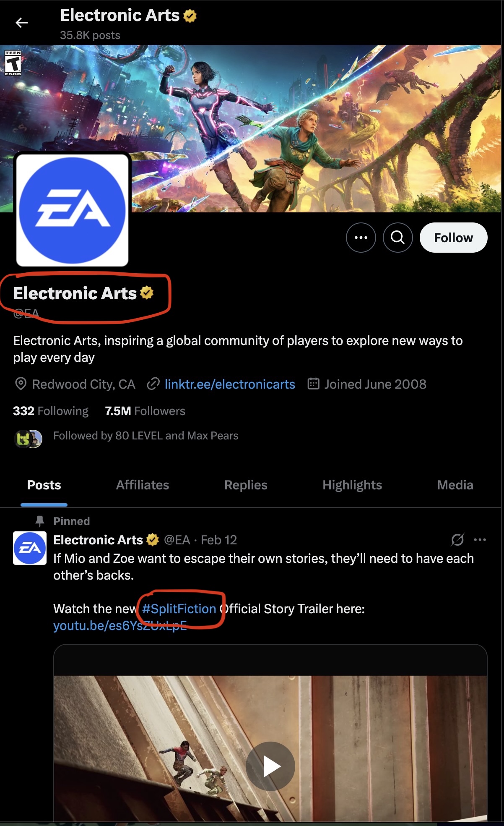Open the more options (...) profile menu
The height and width of the screenshot is (826, 504).
tap(361, 237)
